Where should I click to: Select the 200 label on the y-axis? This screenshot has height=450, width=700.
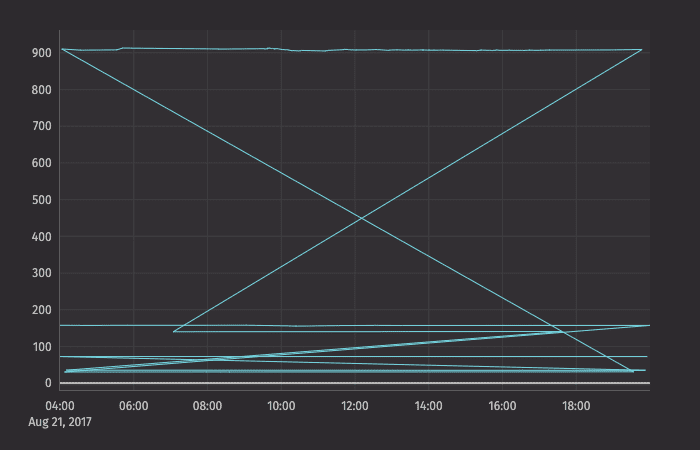coord(41,310)
